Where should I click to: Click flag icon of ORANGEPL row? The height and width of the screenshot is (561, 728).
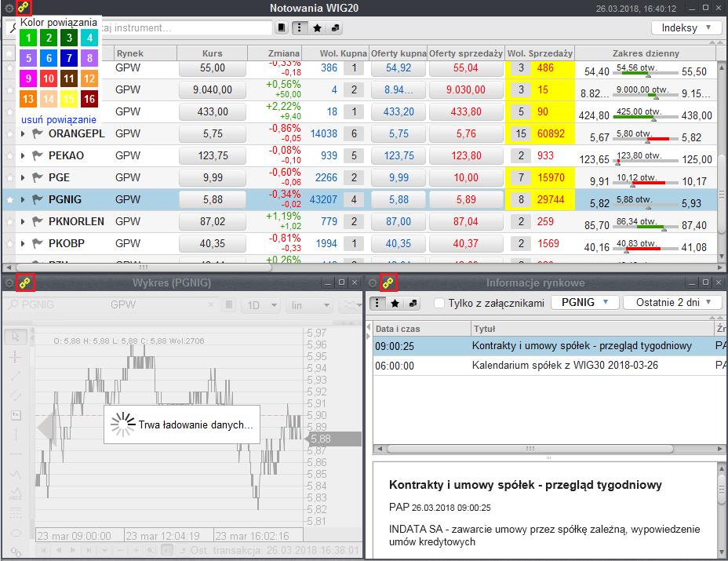[37, 133]
